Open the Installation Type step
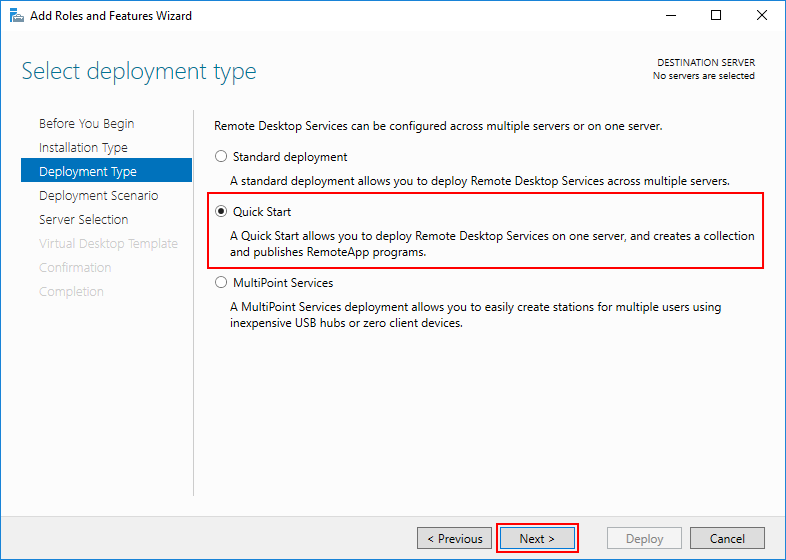Viewport: 786px width, 560px height. pos(83,147)
